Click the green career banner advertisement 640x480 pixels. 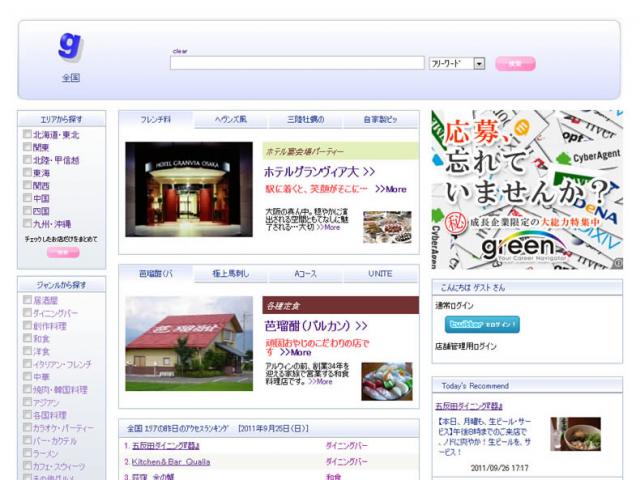(x=527, y=190)
